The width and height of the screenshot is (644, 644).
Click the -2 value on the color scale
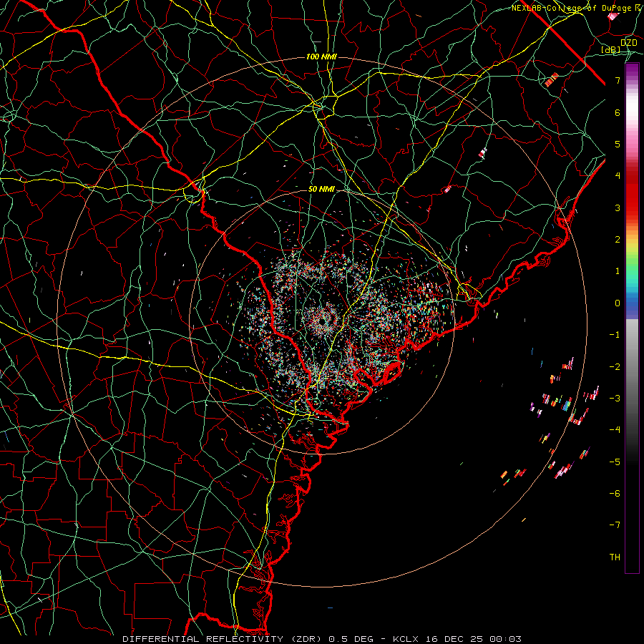pyautogui.click(x=615, y=366)
